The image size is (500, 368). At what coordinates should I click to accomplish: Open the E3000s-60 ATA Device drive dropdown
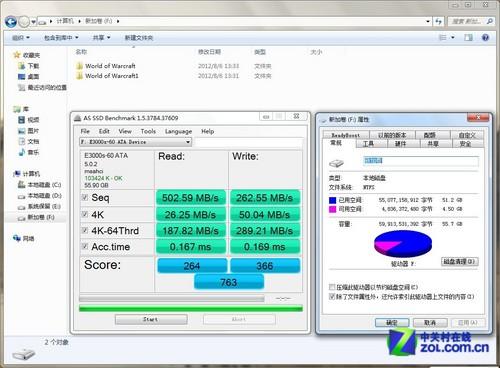135,142
